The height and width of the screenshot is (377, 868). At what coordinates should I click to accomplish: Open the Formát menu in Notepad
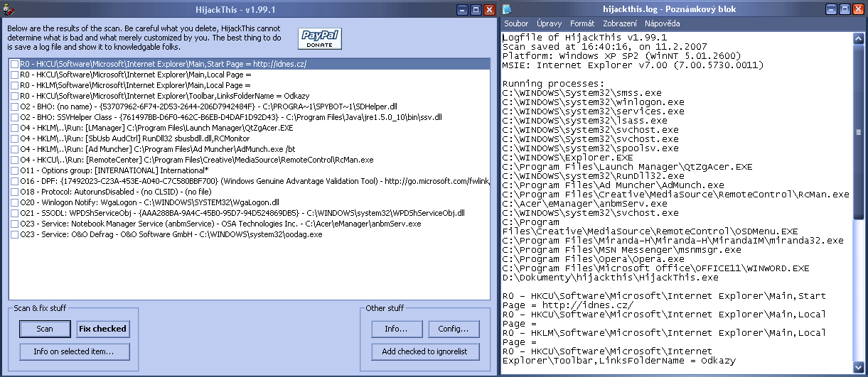tap(582, 23)
